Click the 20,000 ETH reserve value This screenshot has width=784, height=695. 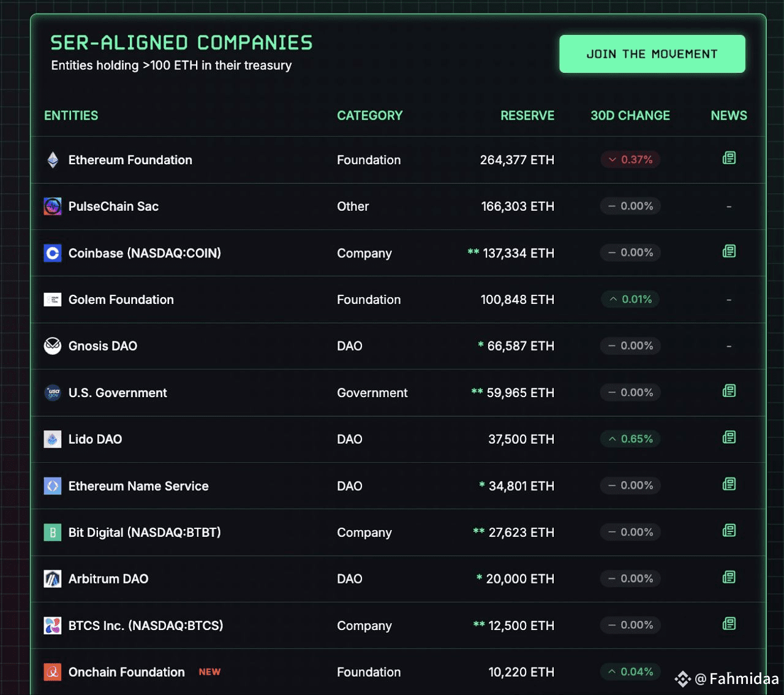click(x=520, y=579)
